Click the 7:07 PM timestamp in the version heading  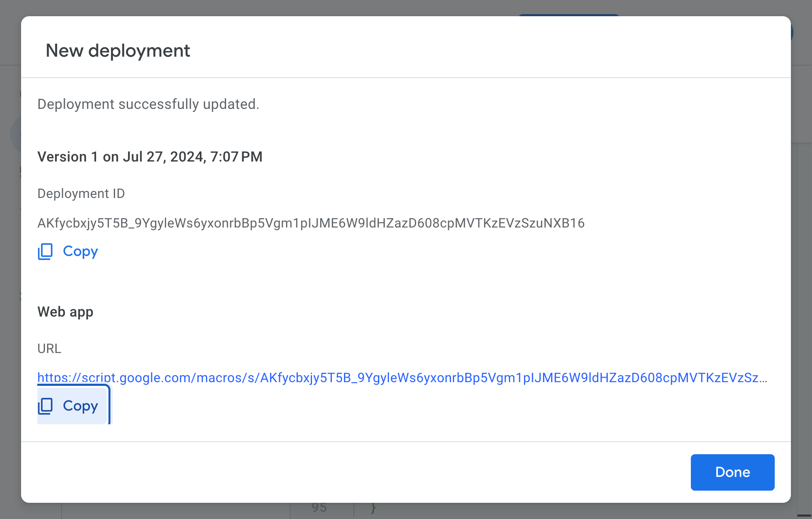click(x=236, y=157)
